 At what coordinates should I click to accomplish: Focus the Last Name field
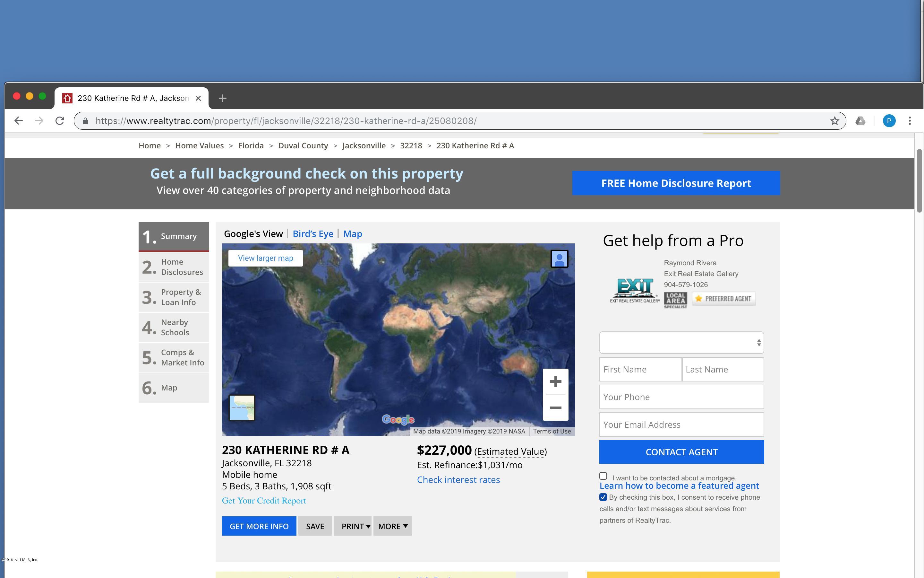723,369
